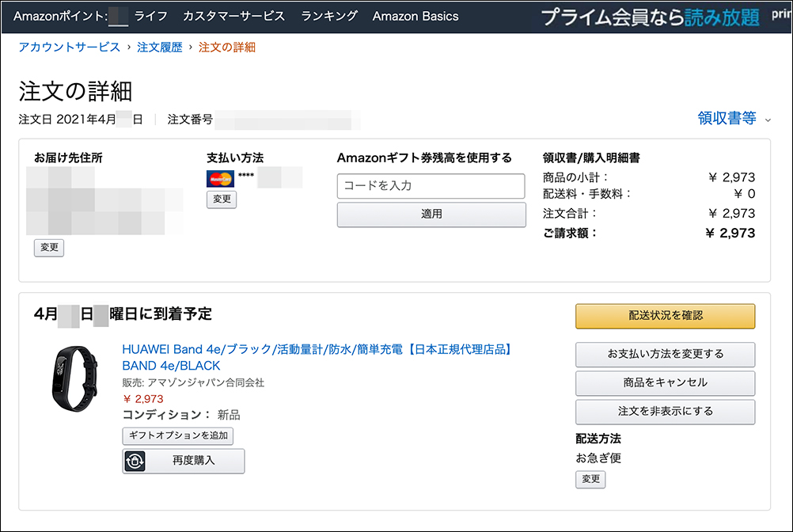Apply the gift code with 適用 button
793x532 pixels.
(431, 215)
